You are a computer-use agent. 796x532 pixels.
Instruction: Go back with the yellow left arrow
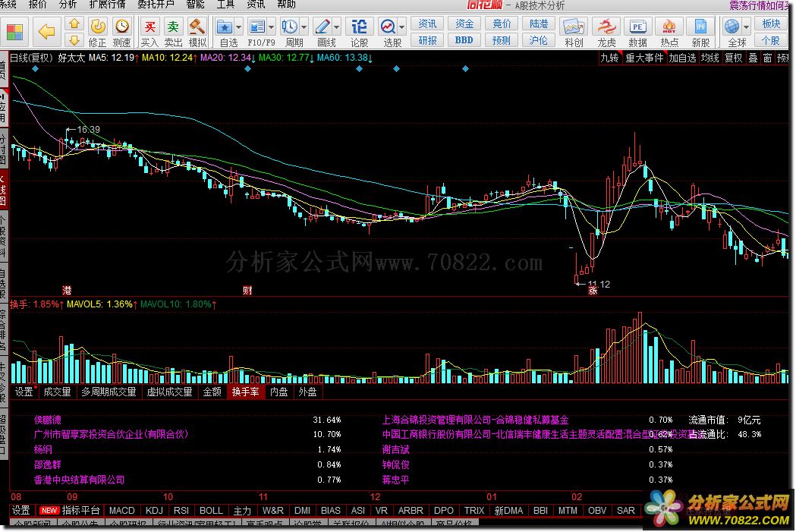(47, 32)
